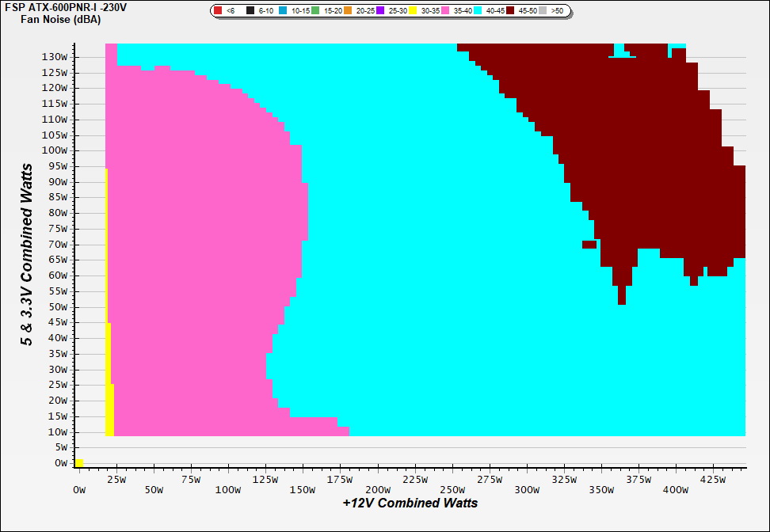Select the blue 10-15 legend swatch
This screenshot has height=532, width=770.
tap(284, 11)
